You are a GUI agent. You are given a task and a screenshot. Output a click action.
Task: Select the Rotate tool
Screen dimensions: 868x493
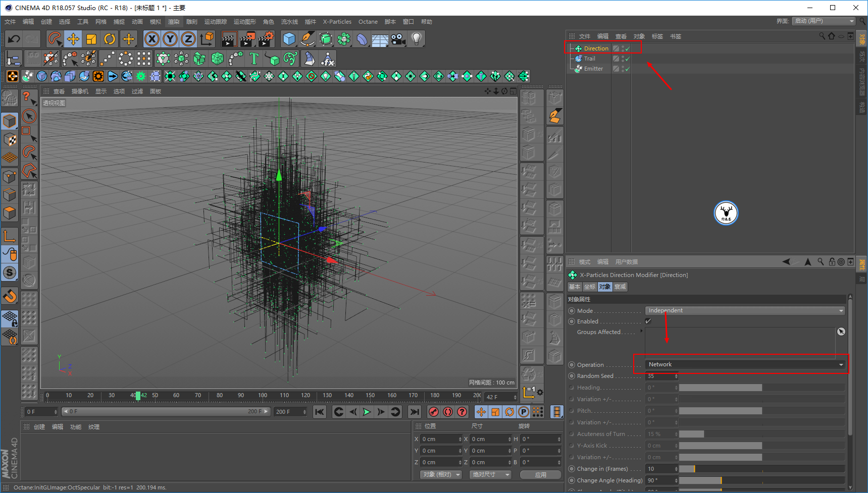coord(110,39)
